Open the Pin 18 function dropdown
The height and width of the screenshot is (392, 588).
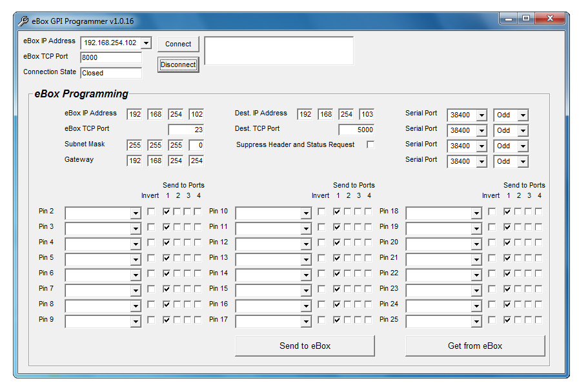[476, 213]
